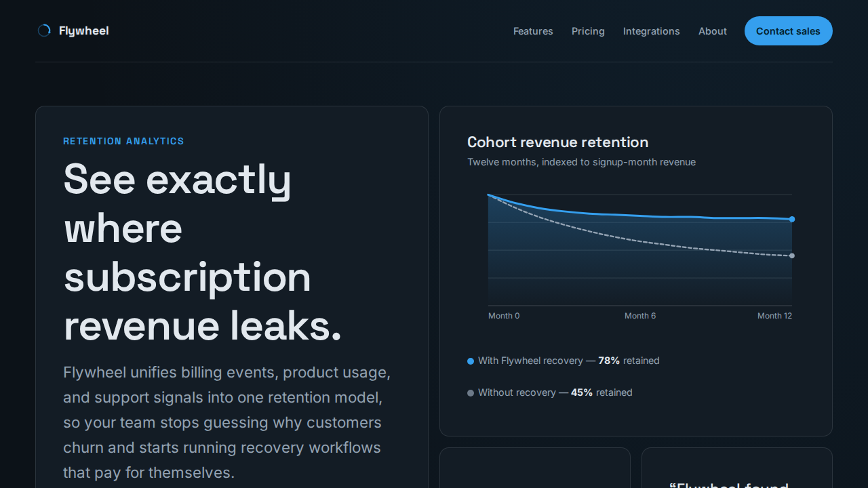This screenshot has width=868, height=488.
Task: Open the Pricing nav link
Action: (588, 31)
